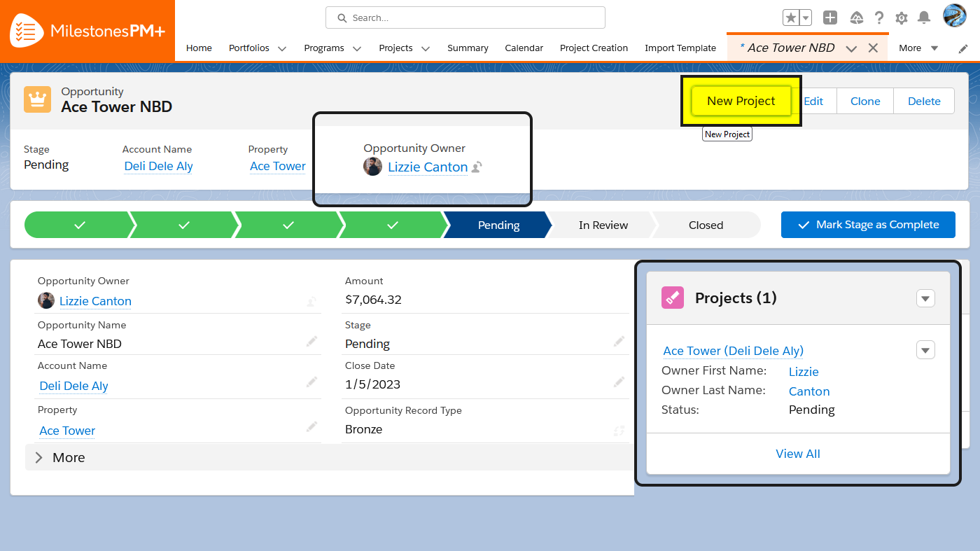This screenshot has height=551, width=980.
Task: Open the Notifications bell
Action: 924,18
